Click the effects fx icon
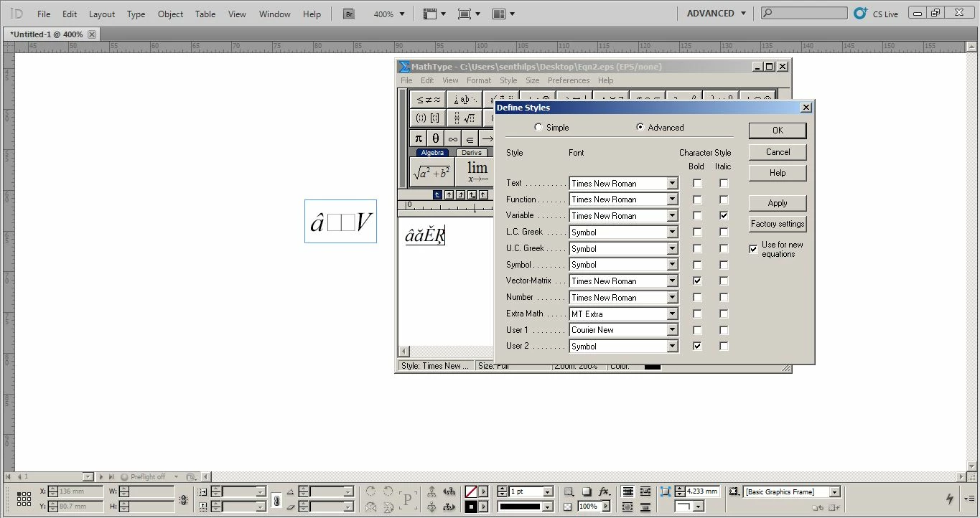 click(x=605, y=492)
